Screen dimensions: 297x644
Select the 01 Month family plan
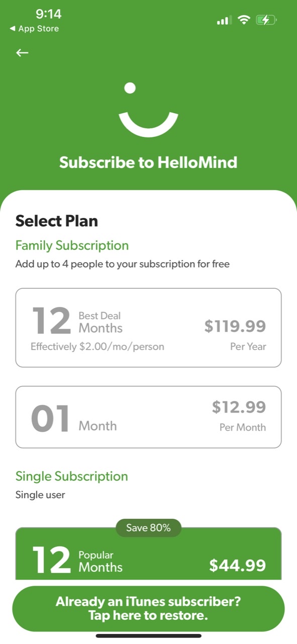tap(148, 417)
